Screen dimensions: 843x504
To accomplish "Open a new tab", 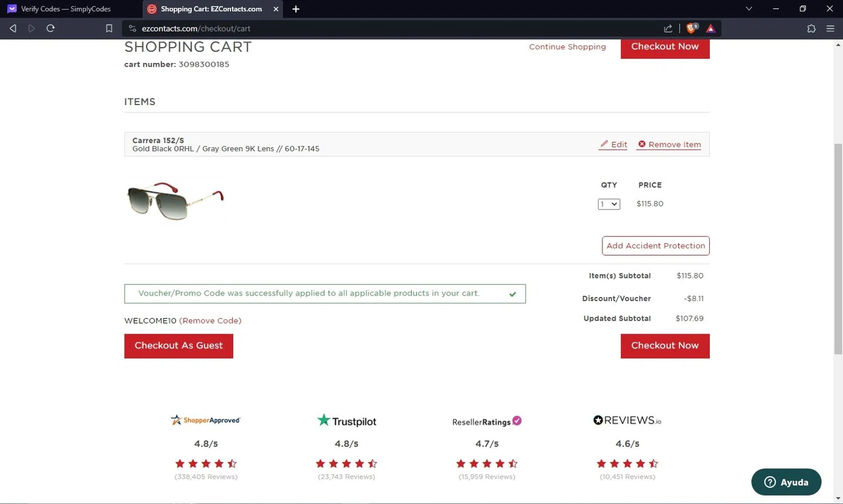I will (296, 9).
